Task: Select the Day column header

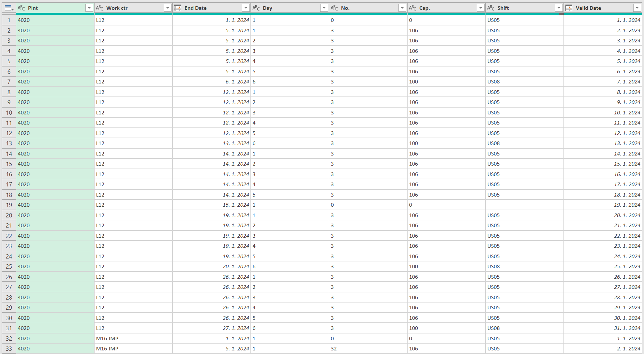Action: 290,8
